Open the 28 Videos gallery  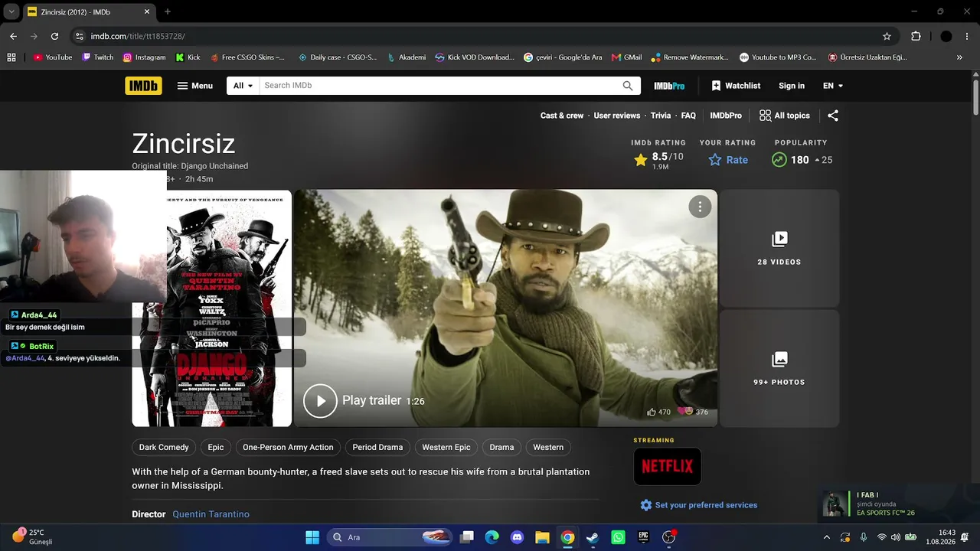pos(779,249)
